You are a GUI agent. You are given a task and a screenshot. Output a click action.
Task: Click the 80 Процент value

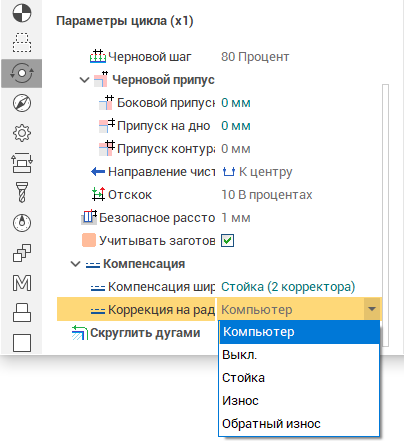255,57
